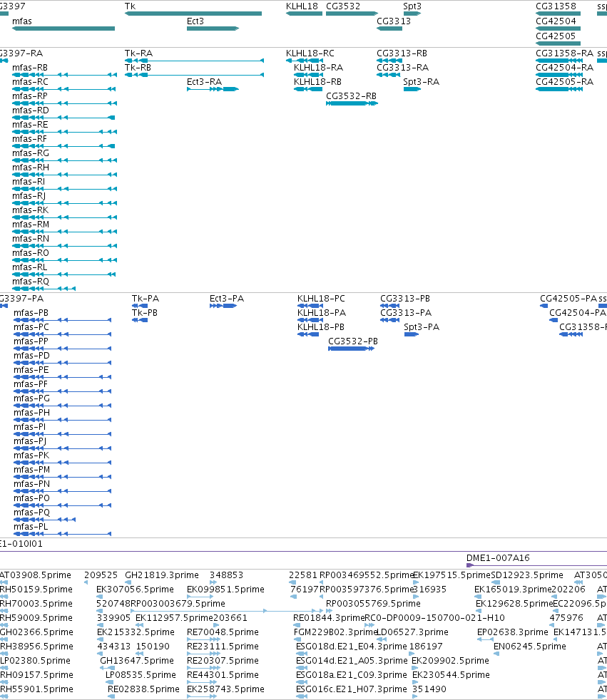Click the Tk-RA transcript label

pos(139,53)
